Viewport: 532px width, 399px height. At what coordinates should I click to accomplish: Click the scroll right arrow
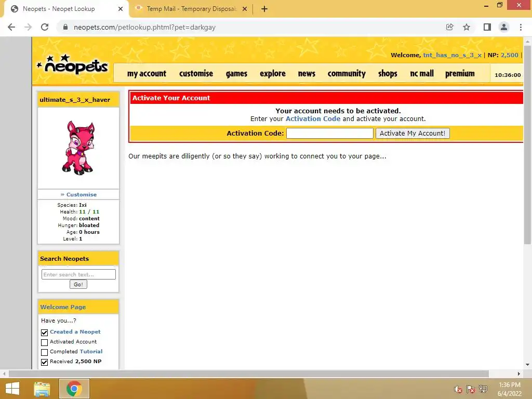point(519,374)
